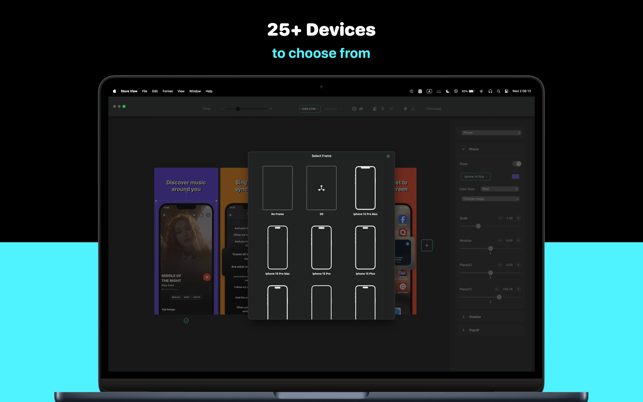Click the trash icon in toolbar
Screen dimensions: 643x402
click(x=383, y=109)
